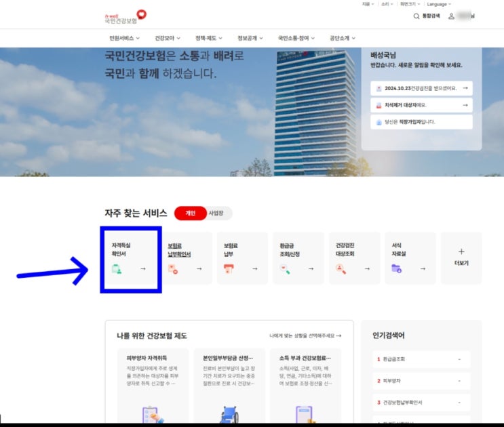Click the clipboard illustration under 피부양자 자격취득
Screen dimensions: 504x427
point(153,415)
